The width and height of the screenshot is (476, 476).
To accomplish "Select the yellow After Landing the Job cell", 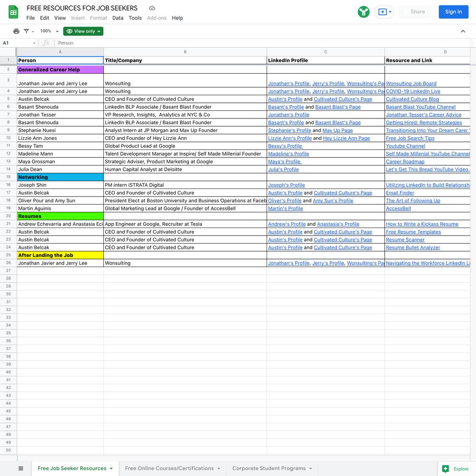I will click(60, 255).
